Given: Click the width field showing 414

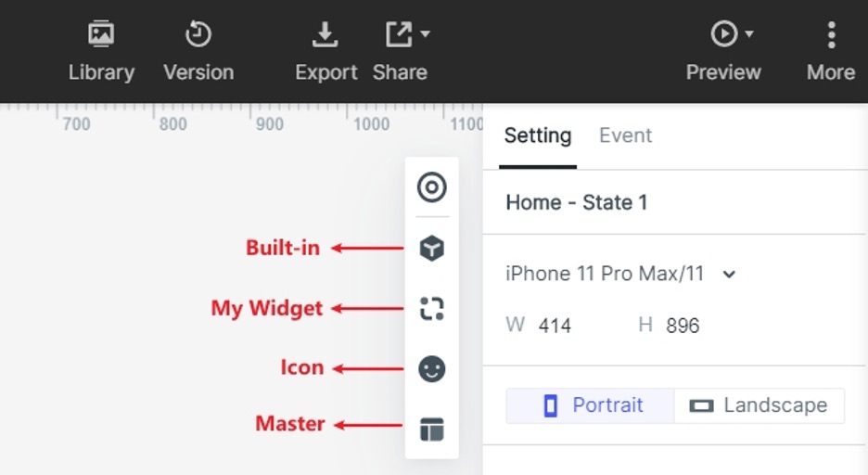Looking at the screenshot, I should 555,326.
